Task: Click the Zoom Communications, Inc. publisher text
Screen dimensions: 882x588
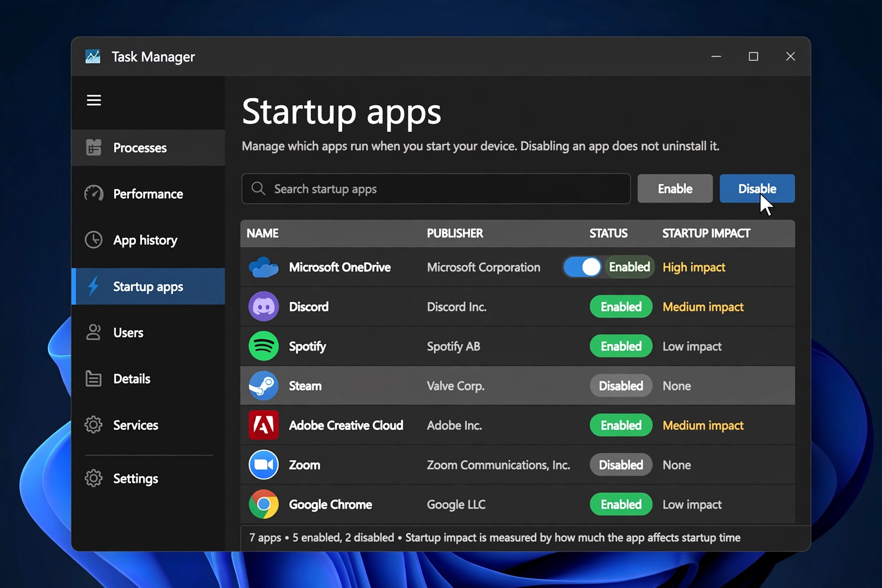Action: tap(498, 465)
